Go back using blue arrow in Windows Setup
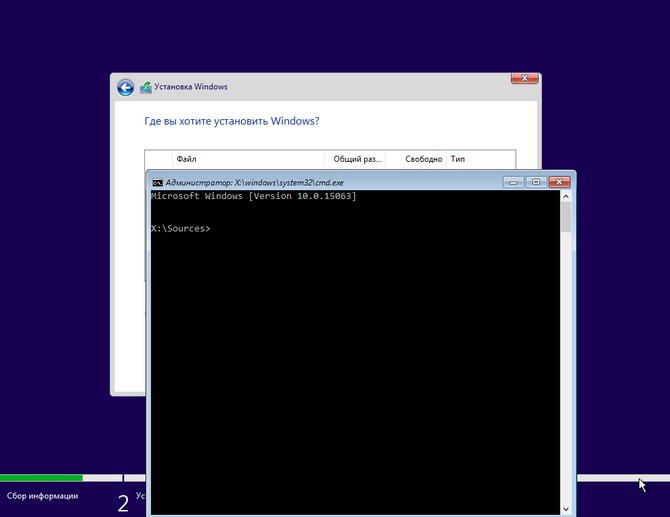Viewport: 670px width, 517px height. pos(125,88)
